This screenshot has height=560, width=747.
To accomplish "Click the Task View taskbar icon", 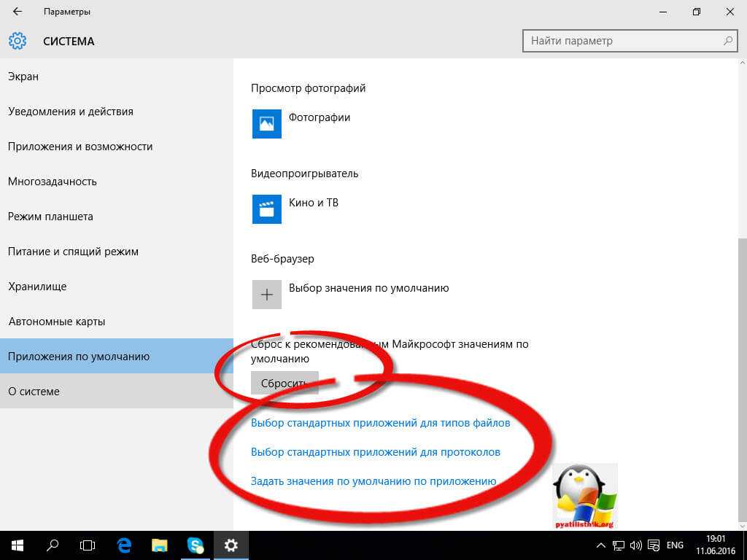I will click(x=88, y=545).
